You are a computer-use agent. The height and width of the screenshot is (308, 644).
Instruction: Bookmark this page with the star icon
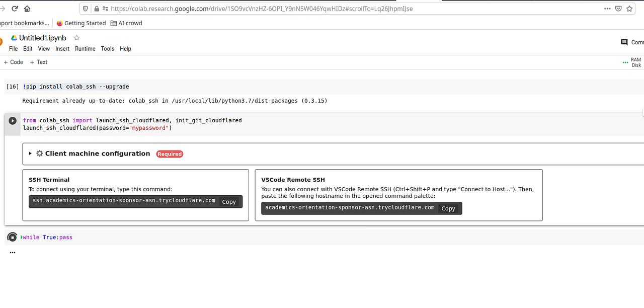629,9
